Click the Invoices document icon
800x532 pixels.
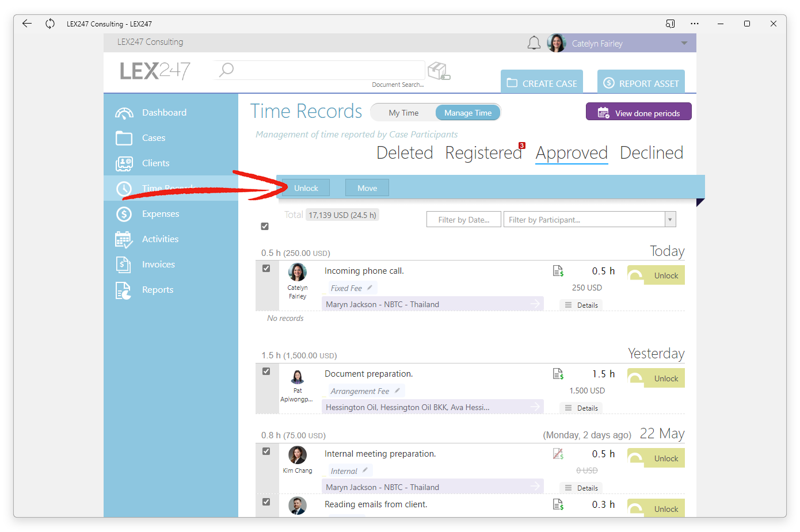[124, 265]
